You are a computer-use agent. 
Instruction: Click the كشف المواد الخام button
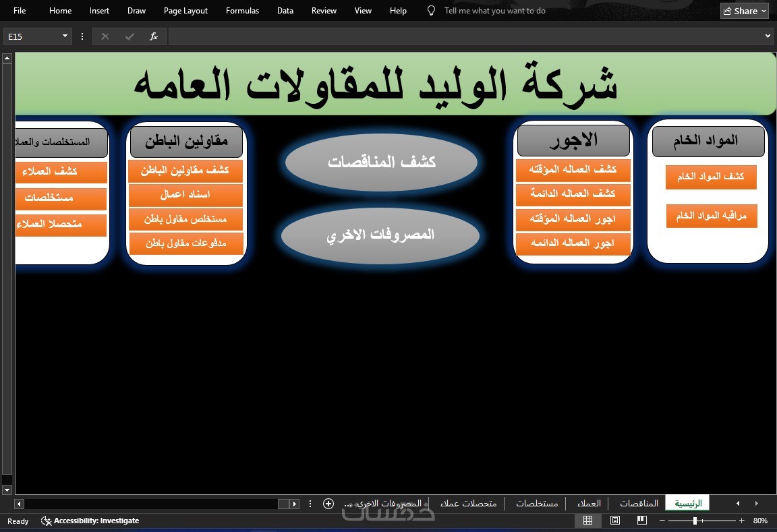tap(711, 177)
